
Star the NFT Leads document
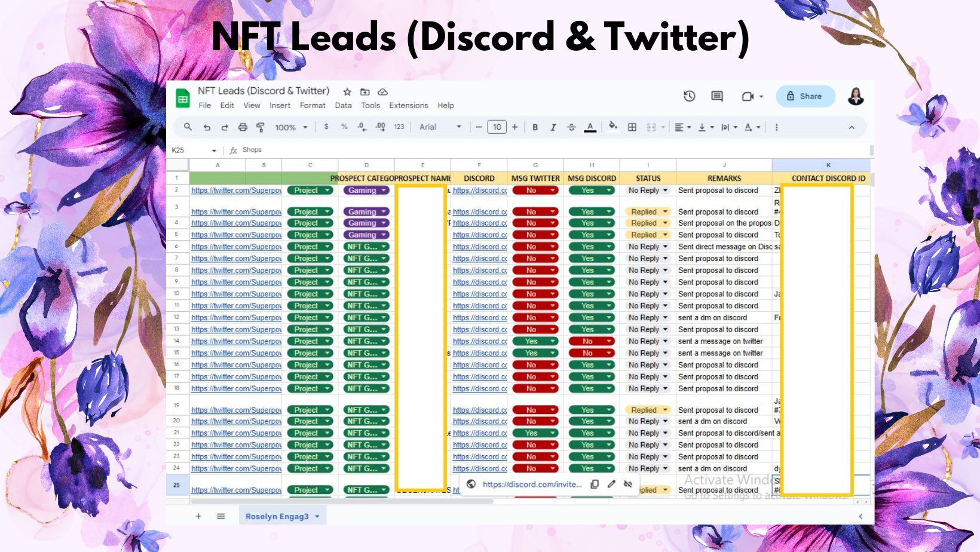pyautogui.click(x=347, y=91)
